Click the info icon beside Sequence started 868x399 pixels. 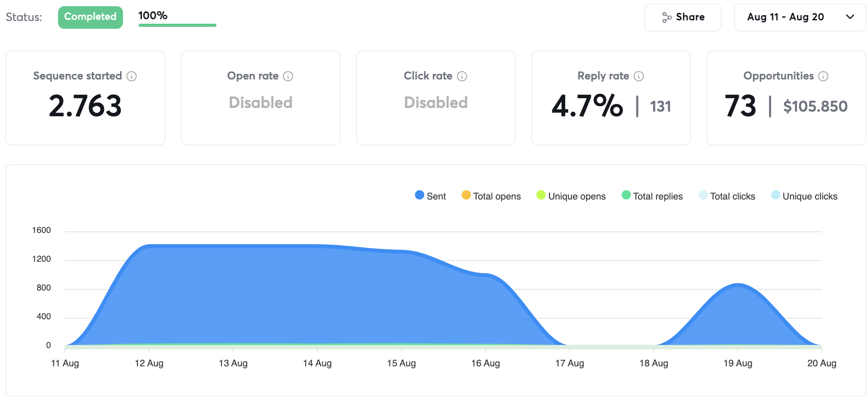coord(132,76)
